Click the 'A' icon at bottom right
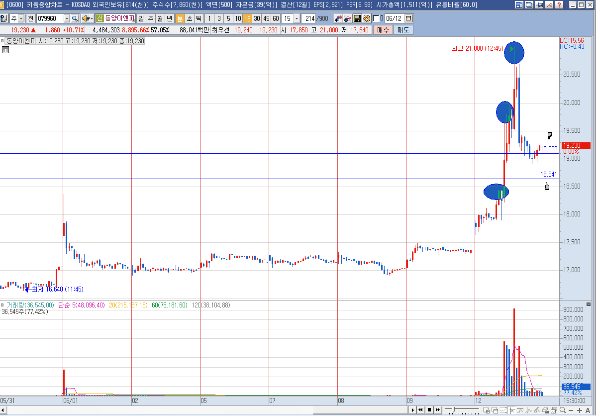This screenshot has width=600, height=418. click(x=588, y=410)
